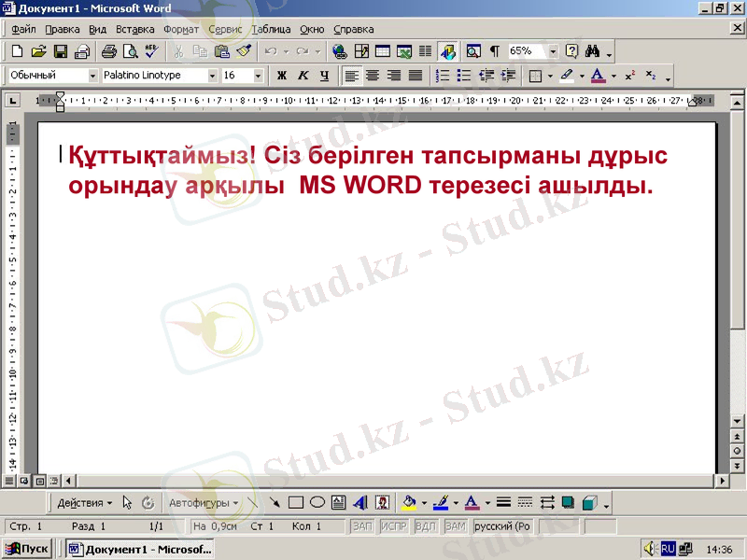
Task: Select the Rectangle drawing tool
Action: (x=295, y=502)
